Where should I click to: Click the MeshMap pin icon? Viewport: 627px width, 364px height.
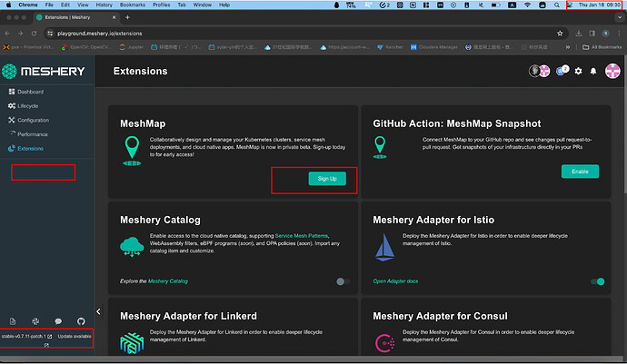(132, 151)
